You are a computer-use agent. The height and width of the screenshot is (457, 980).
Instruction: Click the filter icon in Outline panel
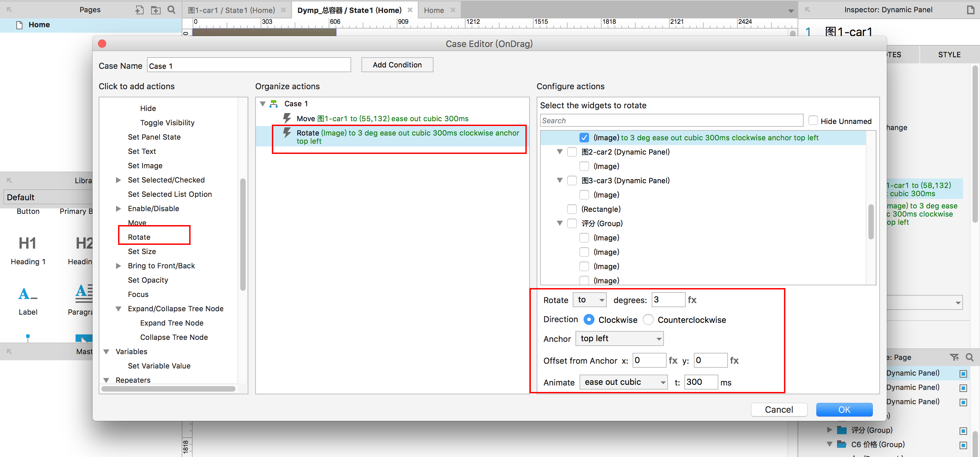click(x=954, y=357)
